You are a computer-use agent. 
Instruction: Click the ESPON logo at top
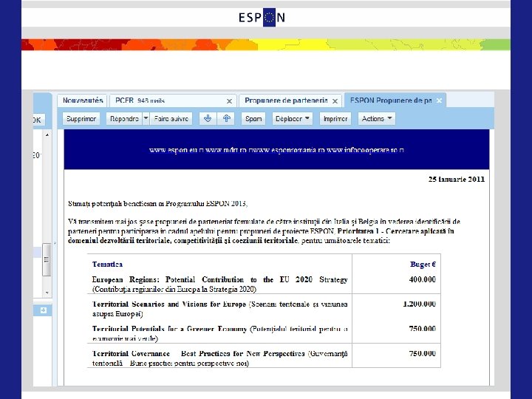coord(262,17)
